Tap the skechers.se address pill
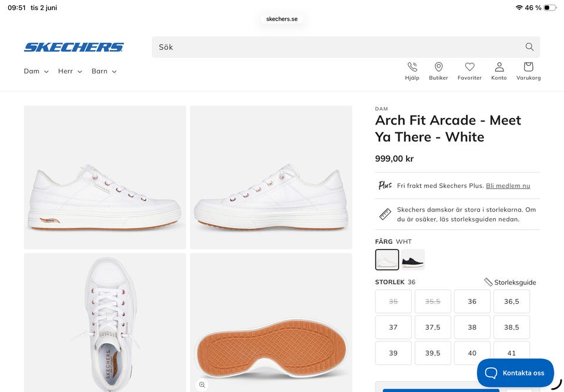 coord(281,19)
